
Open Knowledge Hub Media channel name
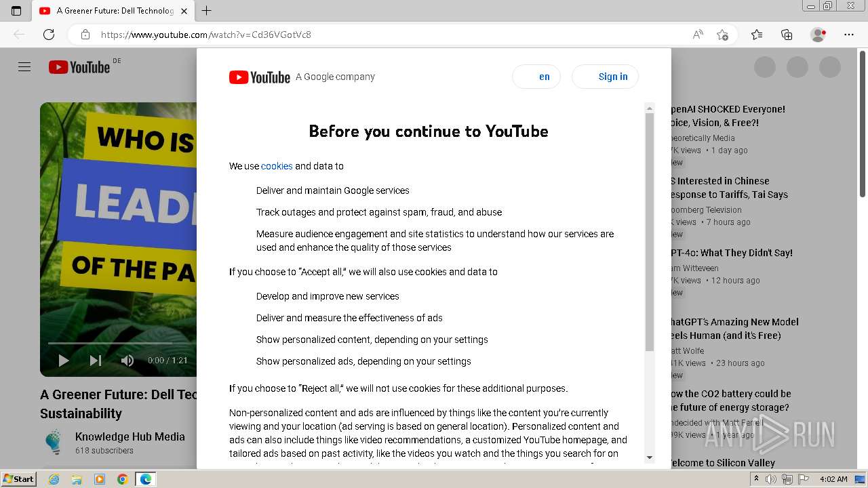pos(130,436)
